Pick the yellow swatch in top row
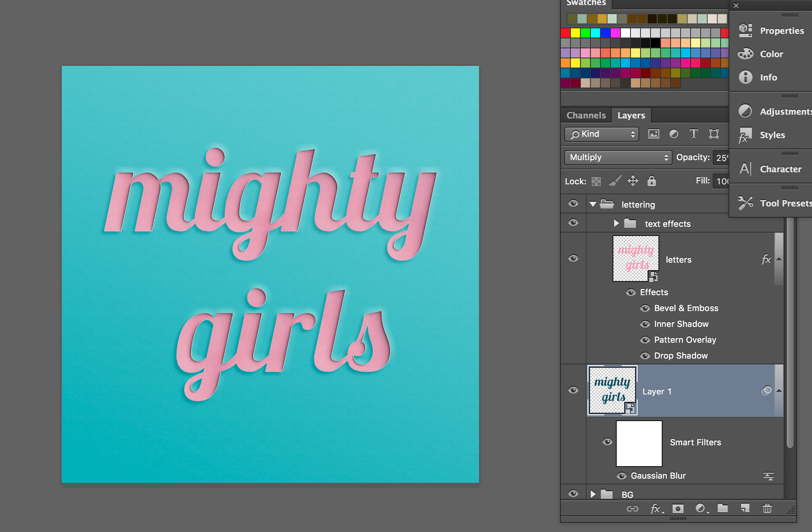Viewport: 812px width, 532px height. click(575, 33)
